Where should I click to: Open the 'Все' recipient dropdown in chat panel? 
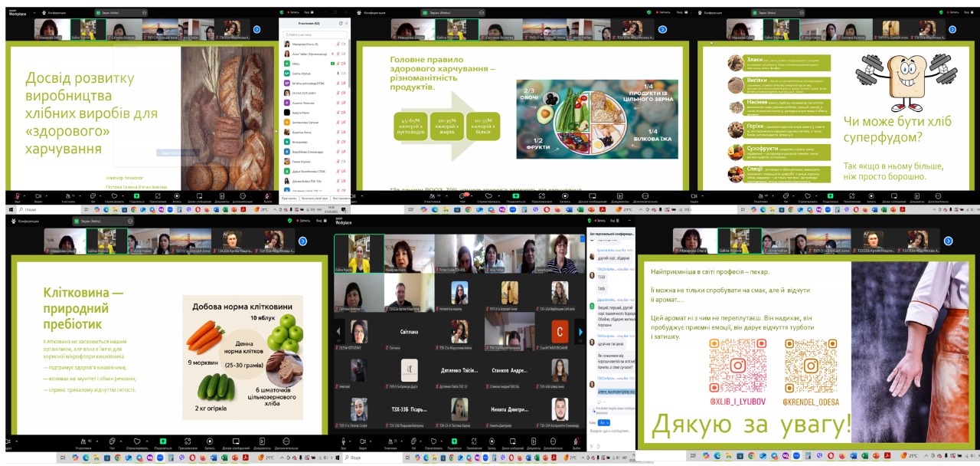click(x=604, y=422)
